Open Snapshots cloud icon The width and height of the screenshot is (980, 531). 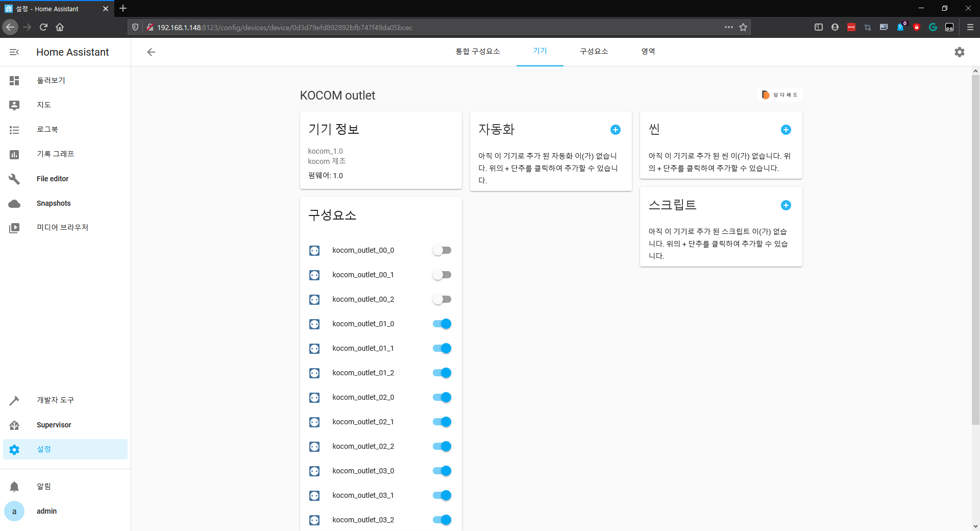[14, 204]
